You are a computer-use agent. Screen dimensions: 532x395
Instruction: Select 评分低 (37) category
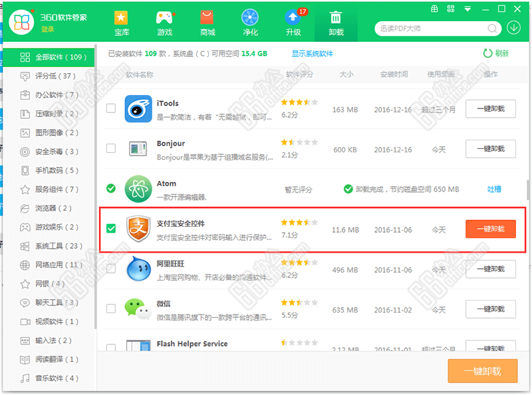coord(49,76)
